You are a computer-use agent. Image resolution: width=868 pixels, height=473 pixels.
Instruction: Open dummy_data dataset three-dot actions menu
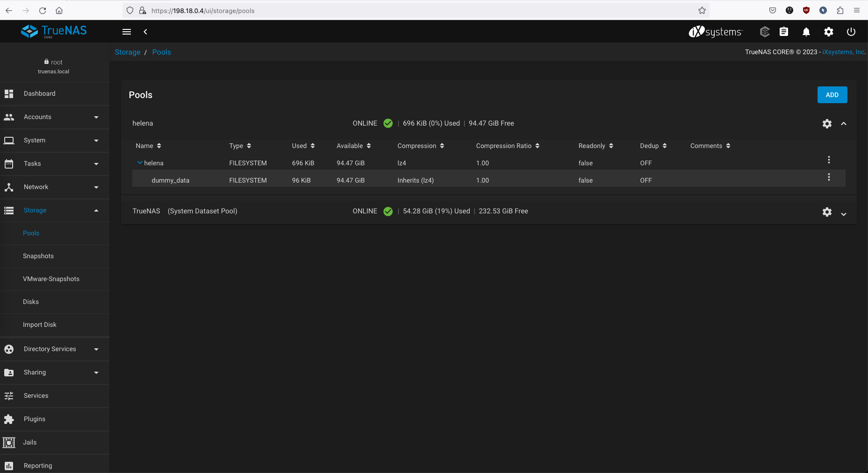[x=829, y=177]
